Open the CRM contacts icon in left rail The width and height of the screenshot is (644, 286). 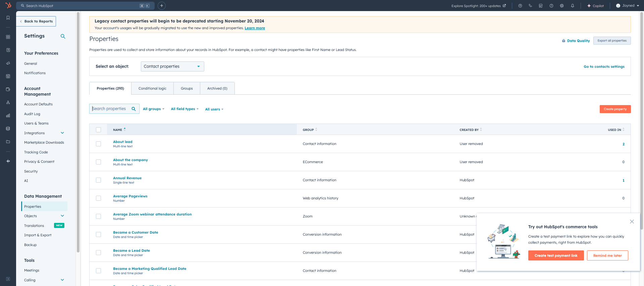[x=8, y=50]
